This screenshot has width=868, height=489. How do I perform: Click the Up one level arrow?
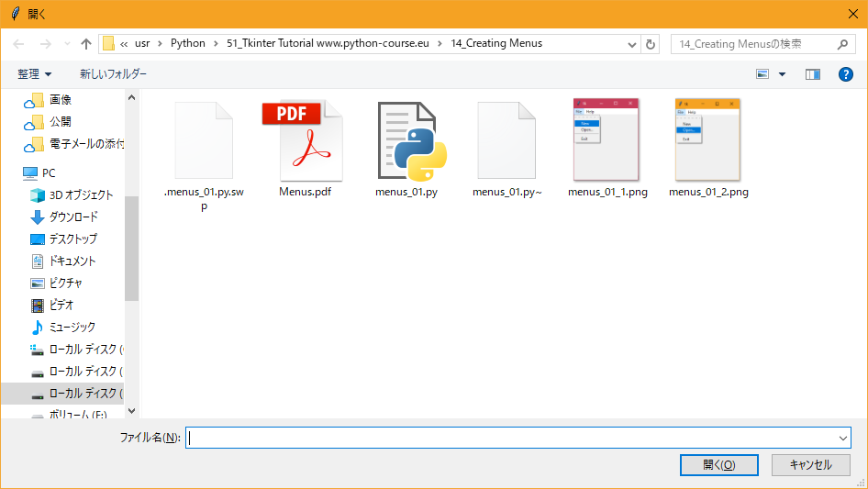pos(86,44)
